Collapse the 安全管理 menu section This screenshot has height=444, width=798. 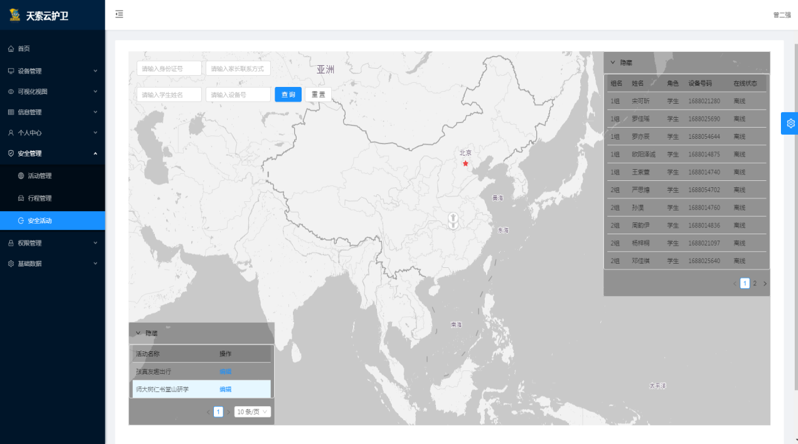[x=95, y=154]
